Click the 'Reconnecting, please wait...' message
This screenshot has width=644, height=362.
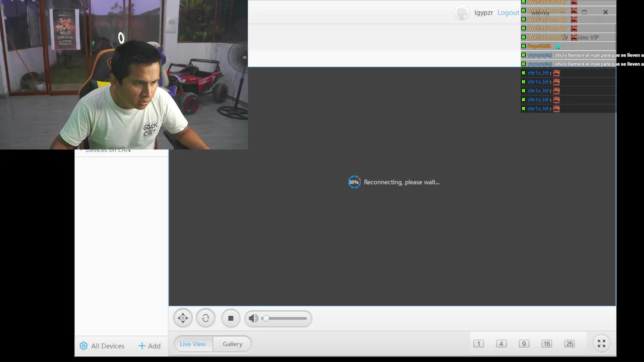[x=401, y=182]
